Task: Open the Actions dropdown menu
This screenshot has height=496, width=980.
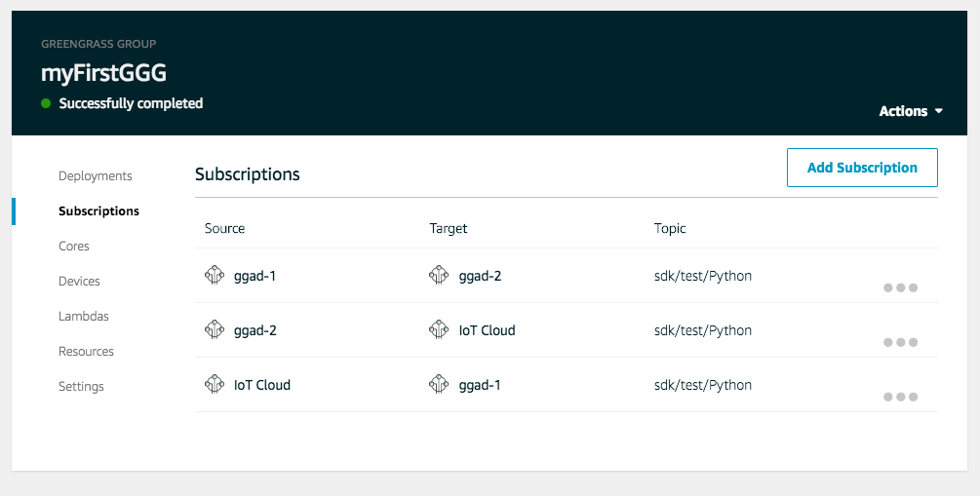Action: click(x=911, y=111)
